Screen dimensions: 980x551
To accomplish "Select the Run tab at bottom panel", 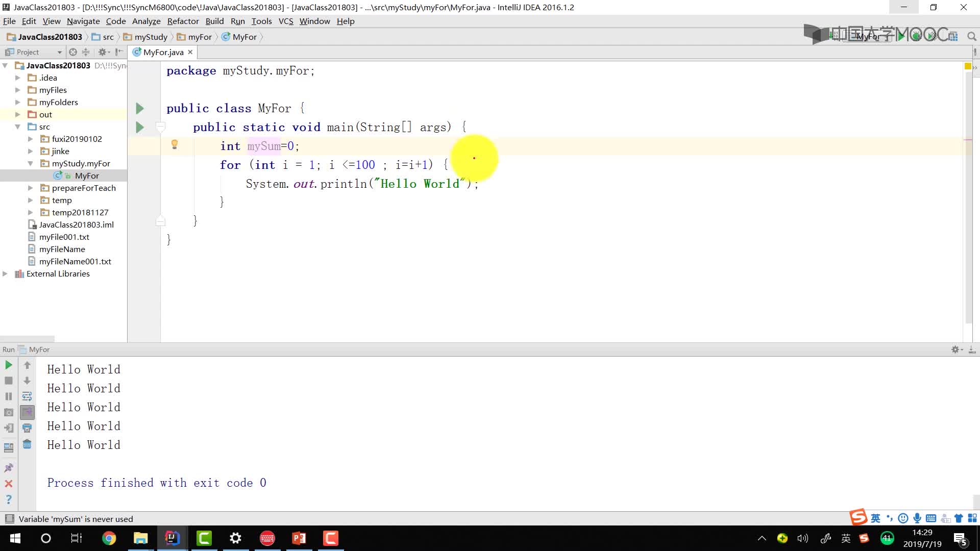I will 8,348.
